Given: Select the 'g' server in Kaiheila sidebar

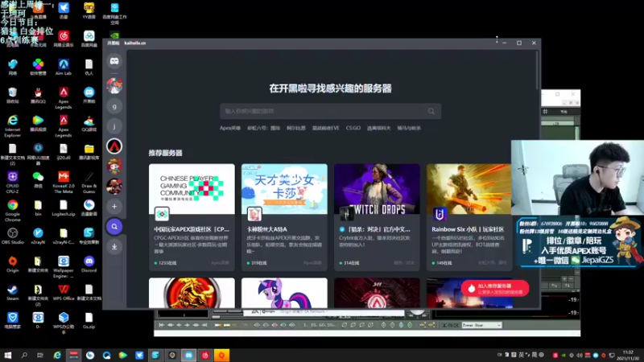Looking at the screenshot, I should click(114, 106).
